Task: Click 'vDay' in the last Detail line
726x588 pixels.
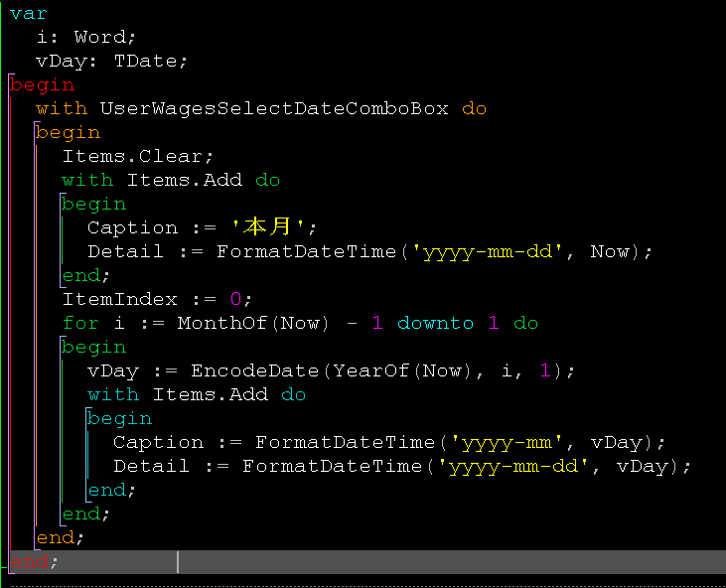Action: (x=643, y=467)
